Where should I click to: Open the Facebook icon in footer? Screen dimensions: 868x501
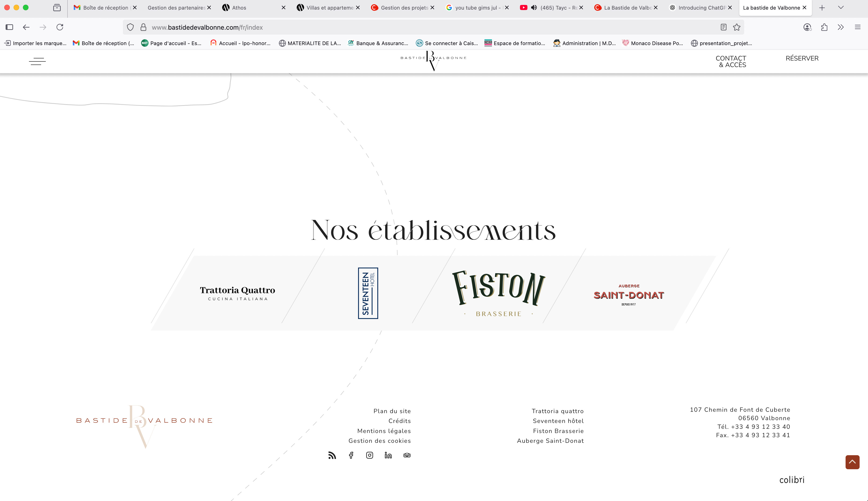click(x=351, y=455)
